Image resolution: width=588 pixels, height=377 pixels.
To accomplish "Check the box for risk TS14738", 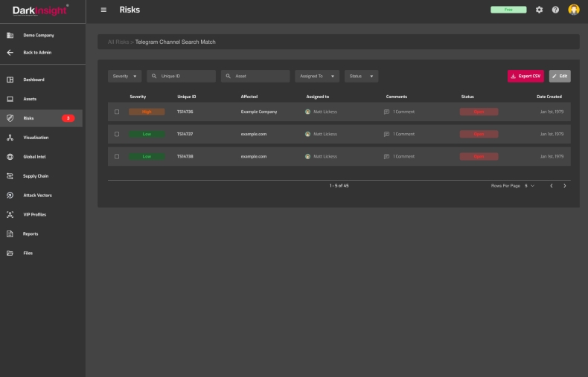I will pyautogui.click(x=116, y=156).
